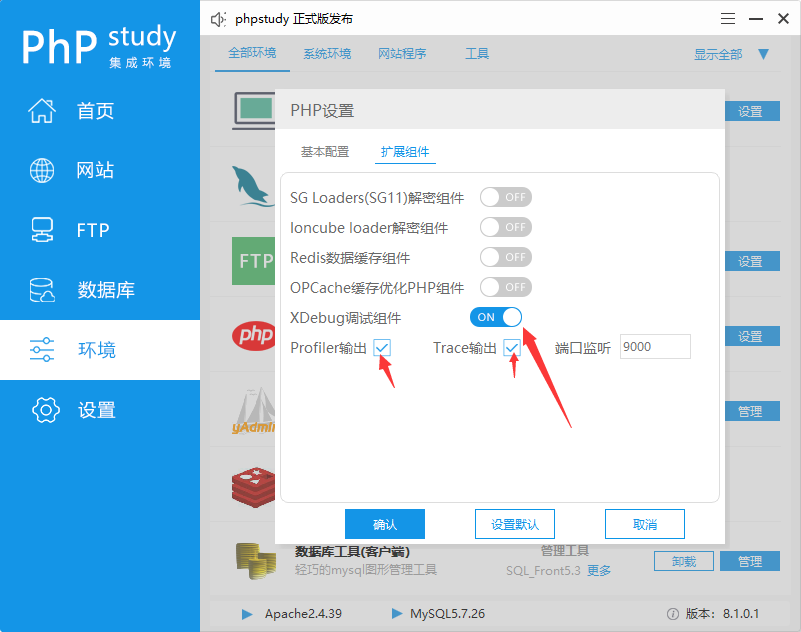Click the gold coins database tool icon
The image size is (801, 632).
click(x=255, y=561)
